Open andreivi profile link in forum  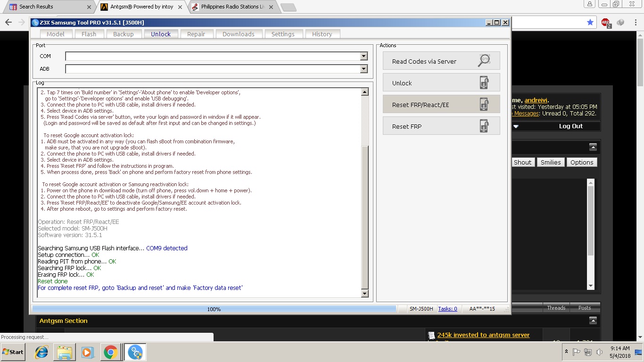pos(536,100)
